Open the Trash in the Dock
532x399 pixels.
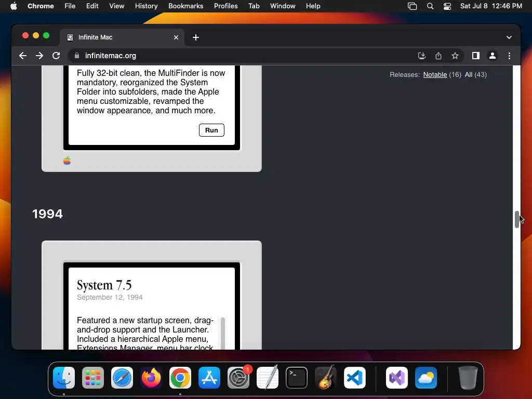pos(468,378)
